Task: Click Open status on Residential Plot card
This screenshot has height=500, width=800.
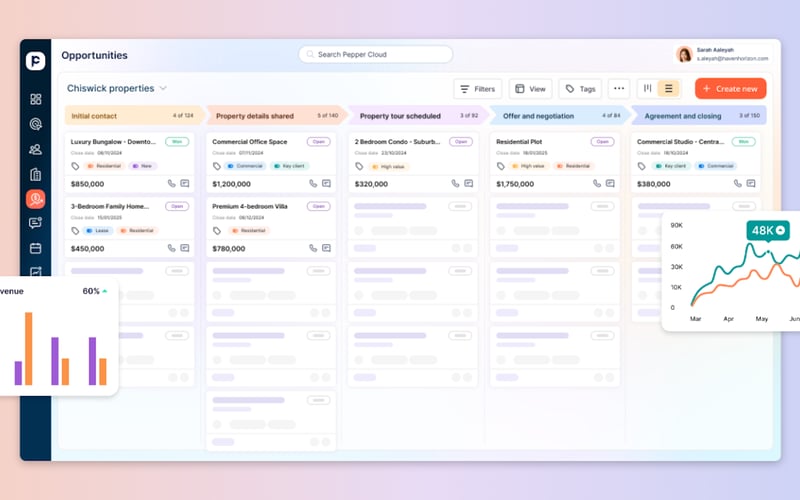Action: click(603, 141)
